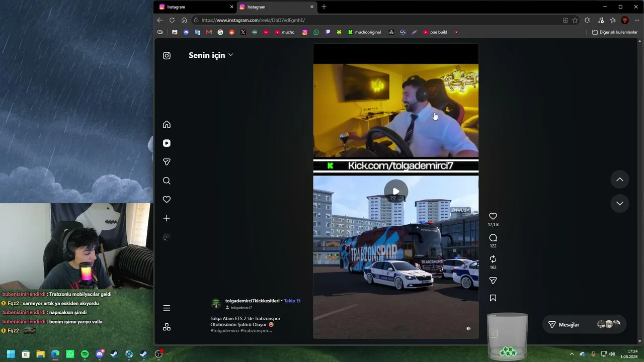Open the browser profile avatar
The width and height of the screenshot is (644, 362).
625,20
